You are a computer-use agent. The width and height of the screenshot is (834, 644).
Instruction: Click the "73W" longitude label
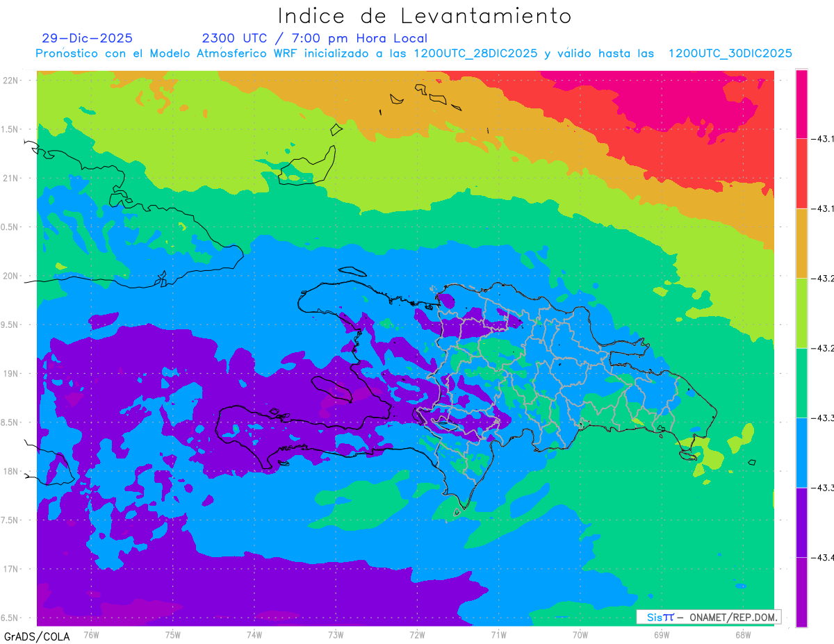point(336,635)
